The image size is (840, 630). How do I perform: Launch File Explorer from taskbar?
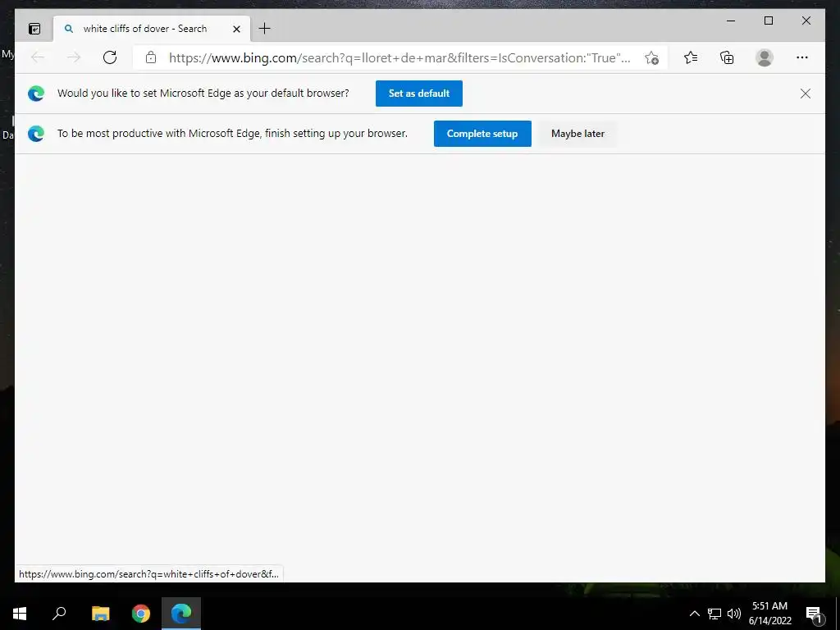(x=100, y=614)
